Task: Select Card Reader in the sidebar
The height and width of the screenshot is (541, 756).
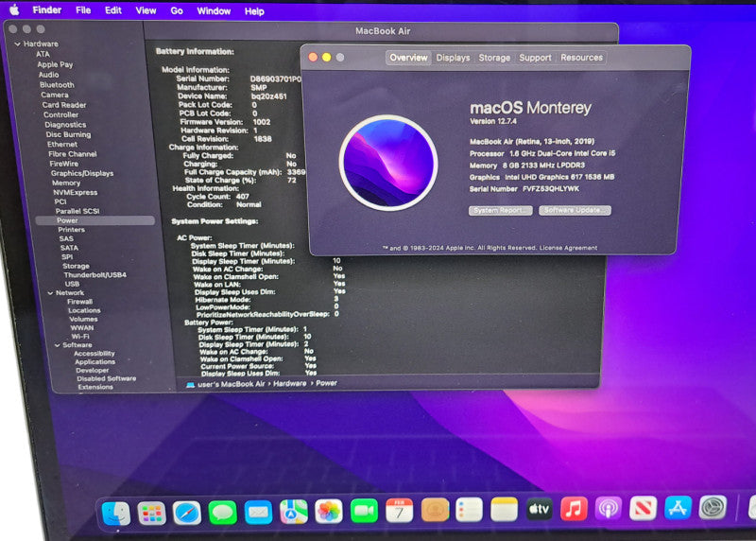Action: click(63, 105)
